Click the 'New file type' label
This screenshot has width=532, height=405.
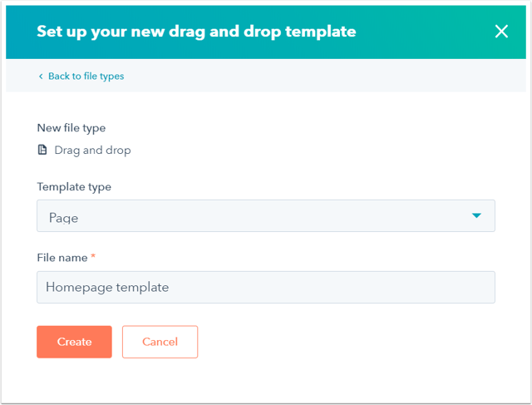pos(71,128)
